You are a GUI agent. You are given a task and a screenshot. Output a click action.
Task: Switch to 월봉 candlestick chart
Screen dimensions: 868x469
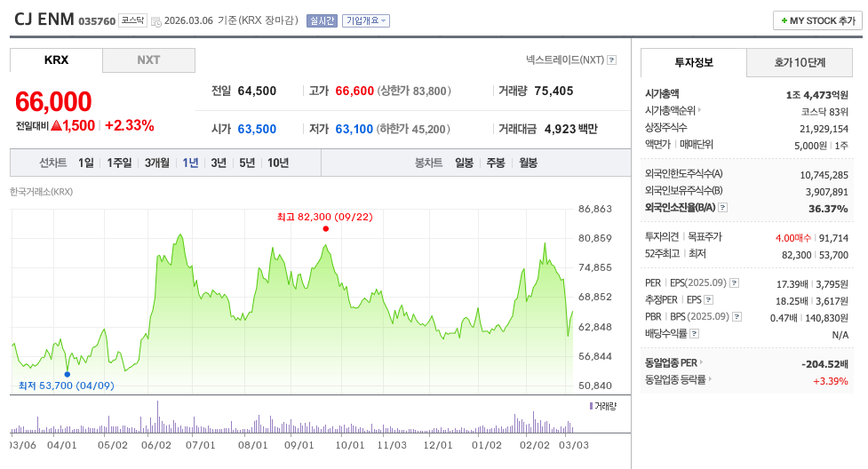pos(528,163)
